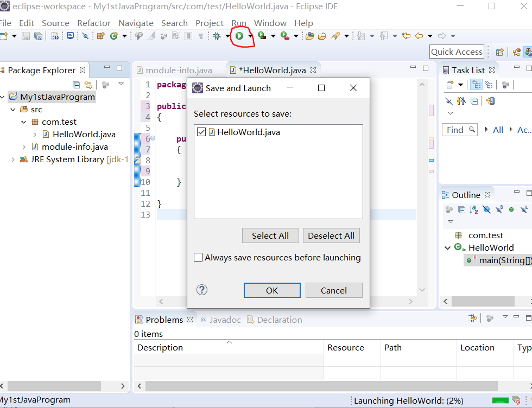Click the Open Console monitor icon
Screen dimensions: 532x408
[70, 36]
